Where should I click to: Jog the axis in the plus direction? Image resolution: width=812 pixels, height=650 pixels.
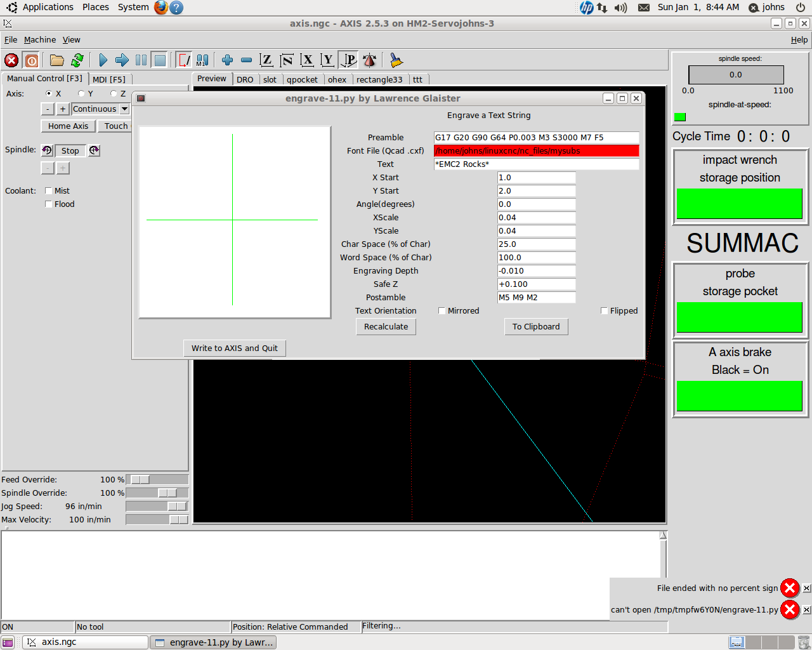[63, 109]
